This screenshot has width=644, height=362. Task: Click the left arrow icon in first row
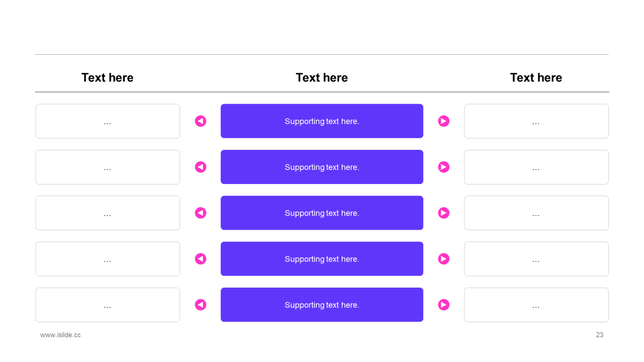(201, 121)
